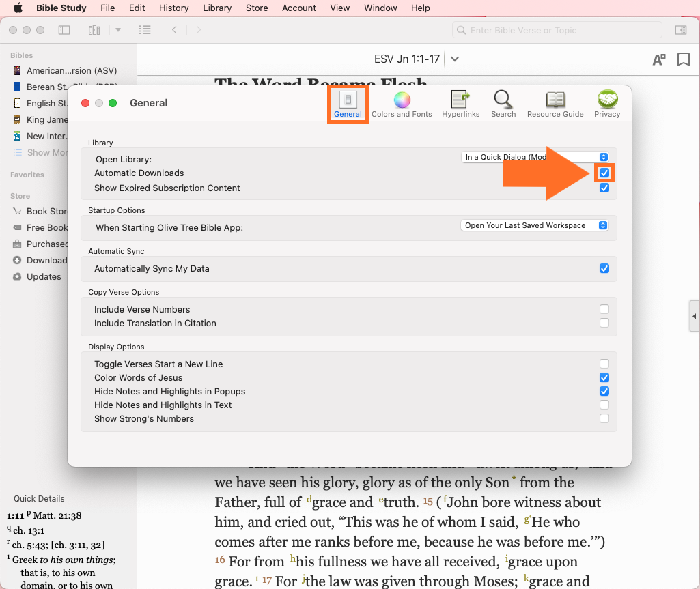Open the Search preferences pane

(x=503, y=104)
